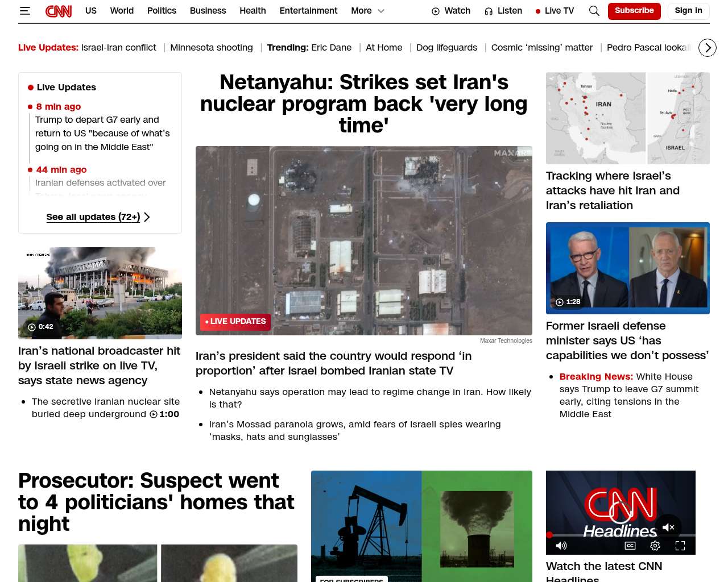This screenshot has height=582, width=728.
Task: Open Iran's president respond 'in proportion' story
Action: coord(334,363)
